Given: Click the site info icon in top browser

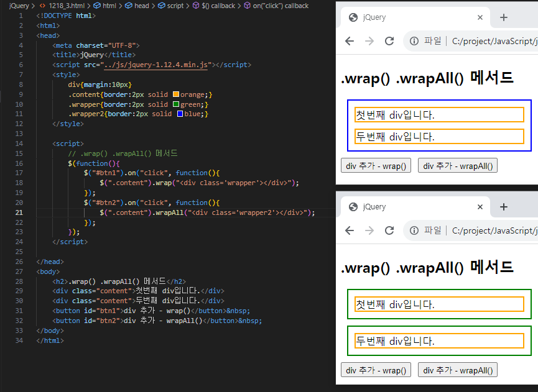Looking at the screenshot, I should tap(414, 41).
